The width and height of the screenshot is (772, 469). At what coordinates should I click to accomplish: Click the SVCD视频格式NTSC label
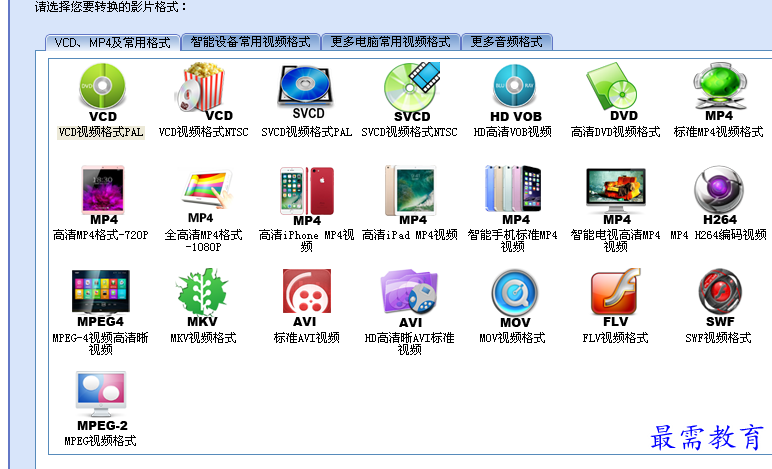coord(409,132)
